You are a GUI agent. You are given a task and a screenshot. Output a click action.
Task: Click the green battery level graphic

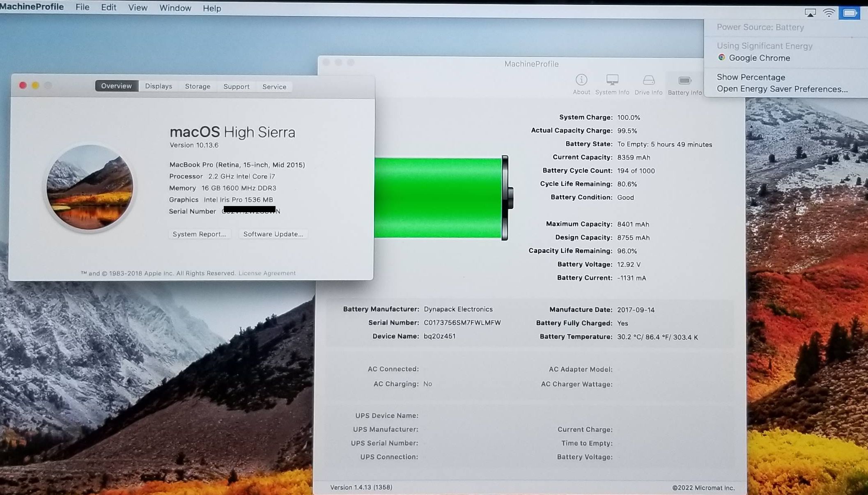[x=438, y=198]
